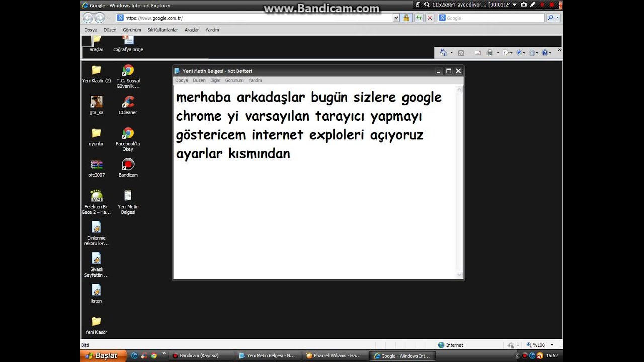Open Notepad's Yardım menu

(x=255, y=80)
